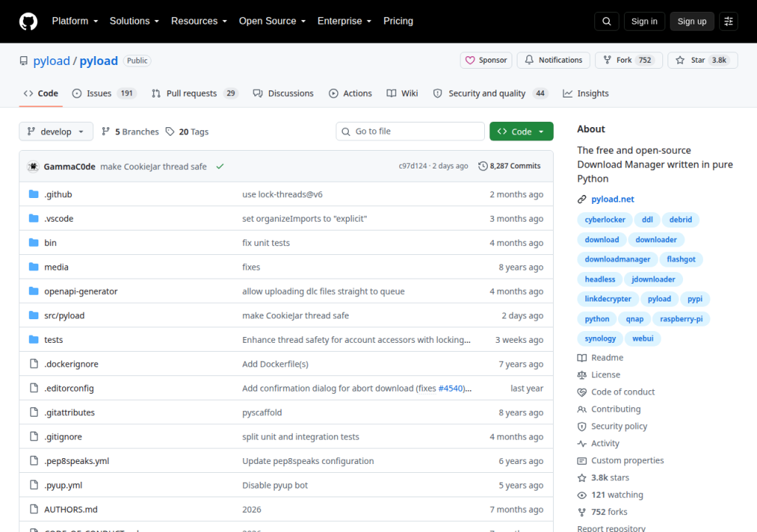Expand the Enterprise menu

click(344, 21)
